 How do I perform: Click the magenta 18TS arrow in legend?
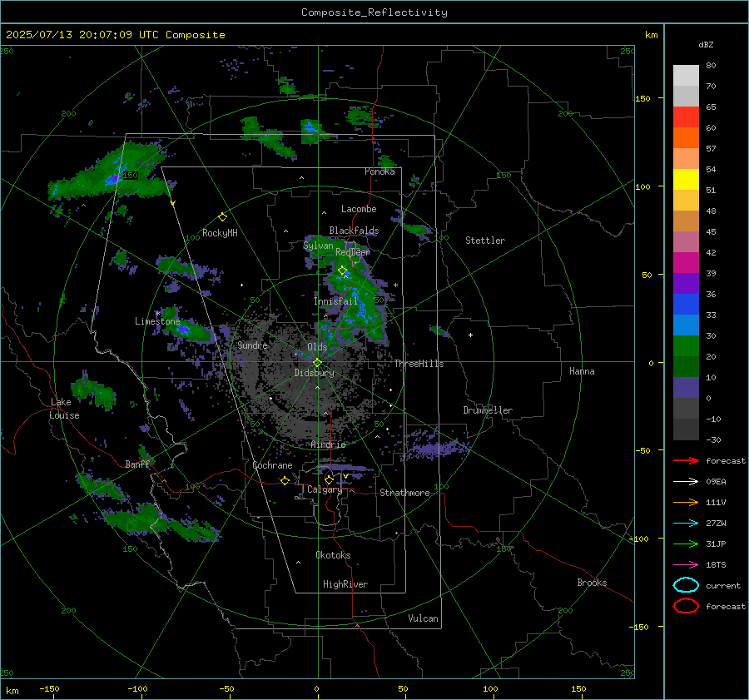pos(686,565)
